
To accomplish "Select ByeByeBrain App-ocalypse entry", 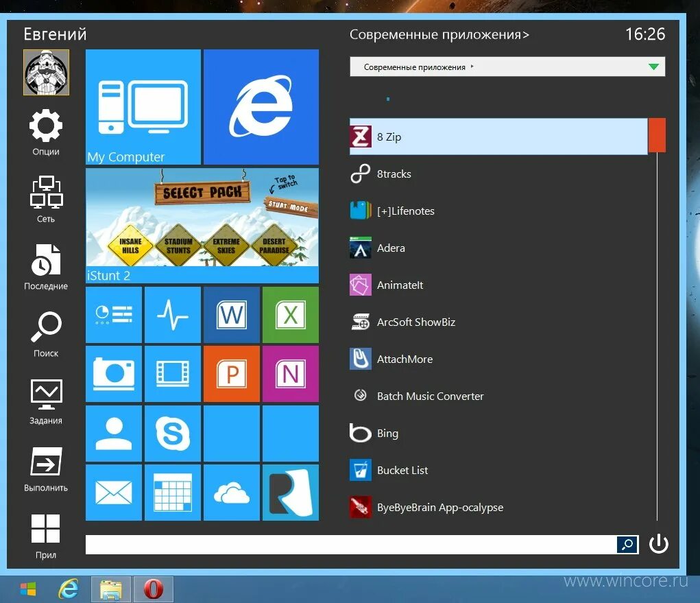I will [x=498, y=508].
